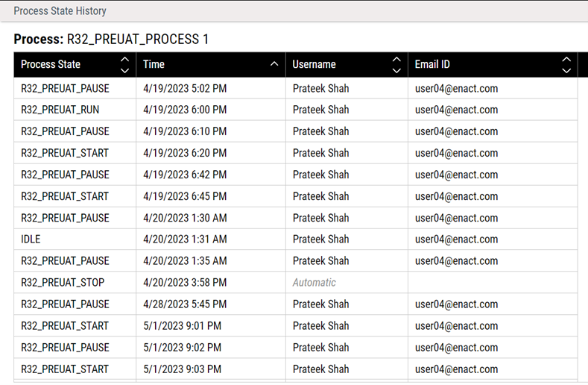The height and width of the screenshot is (385, 588).
Task: Click the 4/19/2023 5:02 PM time cell
Action: [x=185, y=89]
